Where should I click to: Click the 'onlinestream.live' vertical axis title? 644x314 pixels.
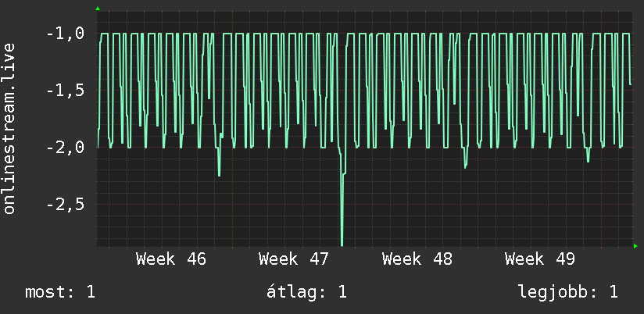9,128
